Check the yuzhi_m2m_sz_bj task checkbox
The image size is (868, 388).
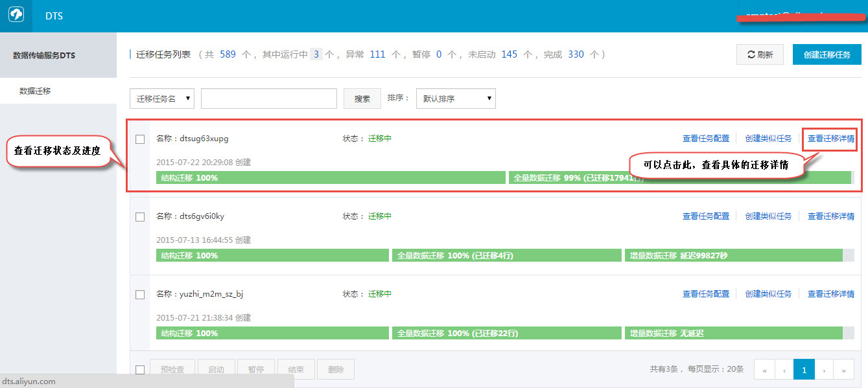[139, 293]
